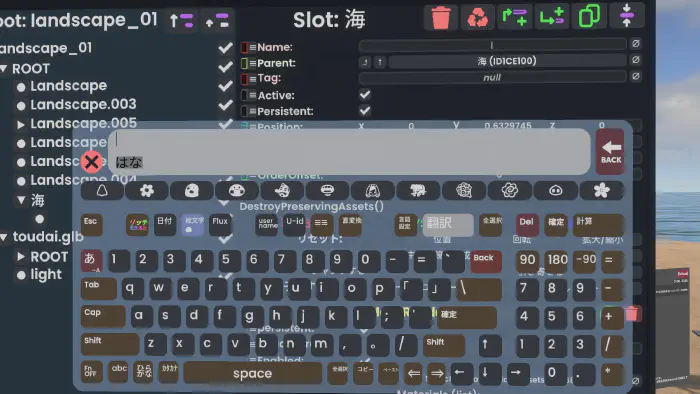Click the red recycle icon in the inspector header
Image resolution: width=700 pixels, height=394 pixels.
pos(477,18)
